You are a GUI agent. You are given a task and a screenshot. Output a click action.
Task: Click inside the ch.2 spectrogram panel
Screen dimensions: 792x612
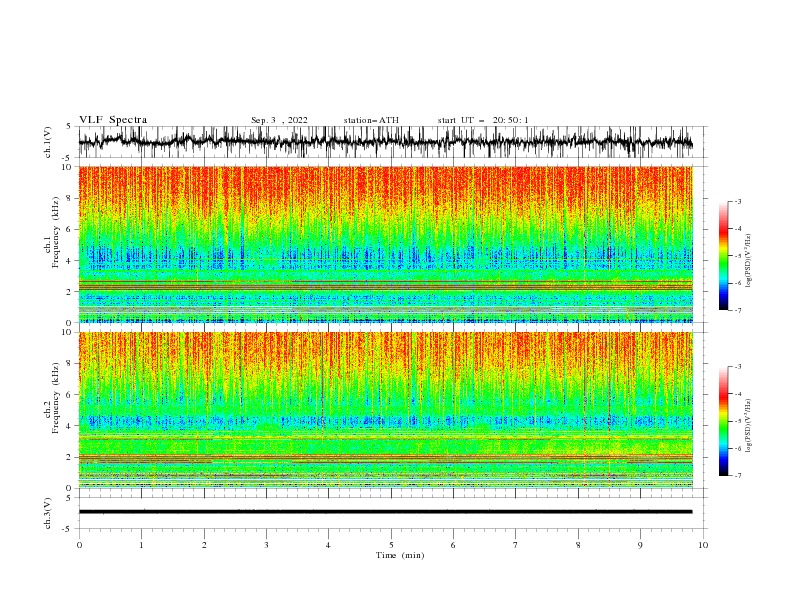click(386, 410)
